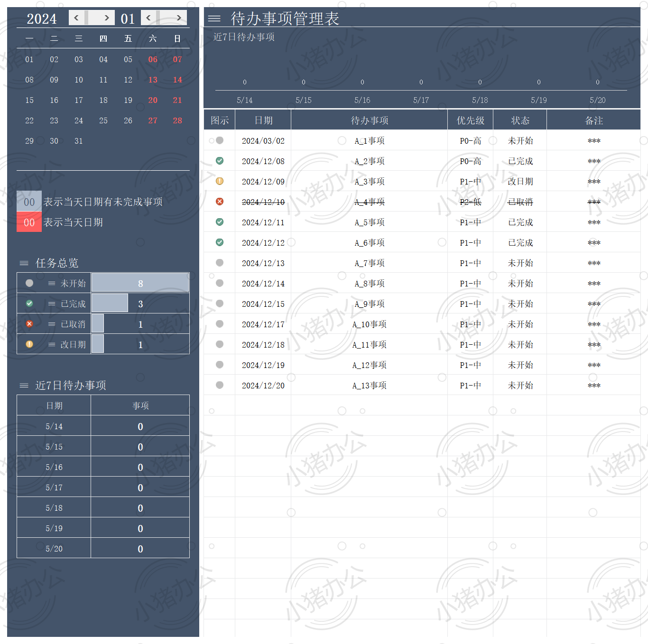This screenshot has width=648, height=644.
Task: Click the 5/17 chart axis label
Action: click(x=421, y=100)
